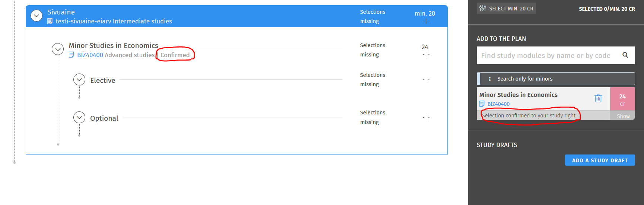Click the Select Min. 20 CR button
The image size is (644, 205).
tap(507, 8)
